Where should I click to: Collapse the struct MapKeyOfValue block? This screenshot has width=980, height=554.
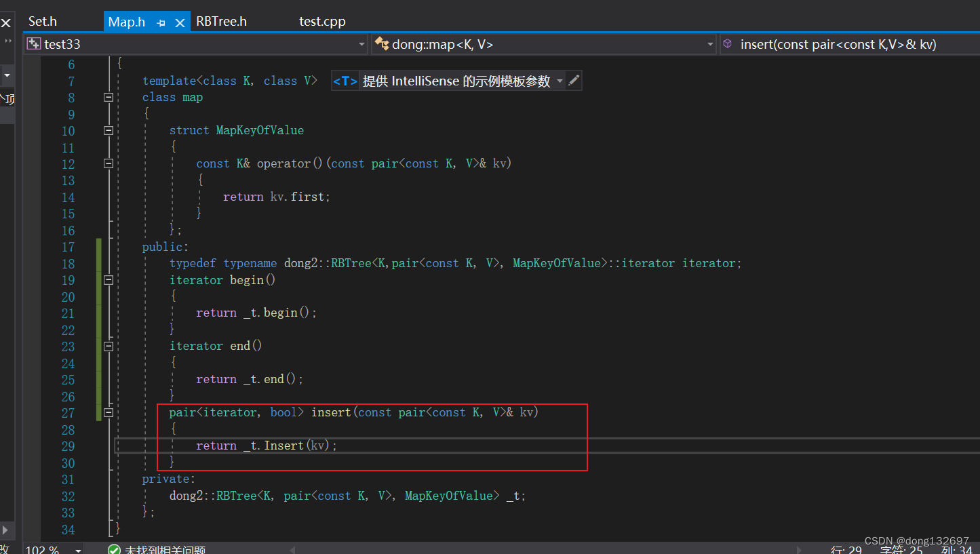pyautogui.click(x=109, y=130)
